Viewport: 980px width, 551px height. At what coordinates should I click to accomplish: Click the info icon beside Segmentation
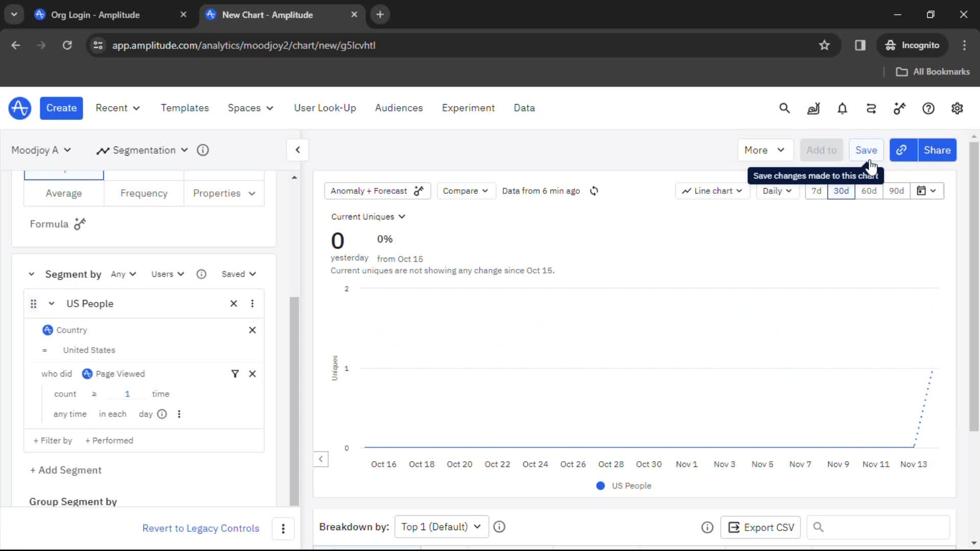(203, 150)
